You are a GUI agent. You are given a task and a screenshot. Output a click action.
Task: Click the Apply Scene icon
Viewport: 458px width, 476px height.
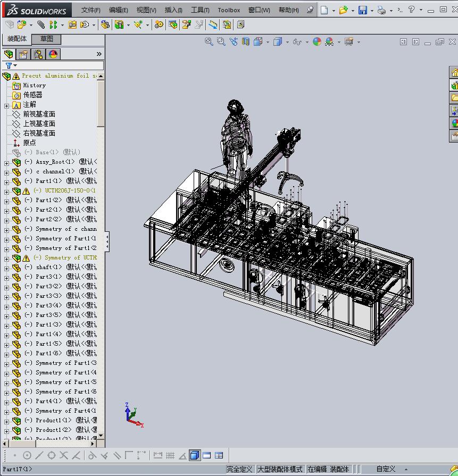click(x=329, y=41)
